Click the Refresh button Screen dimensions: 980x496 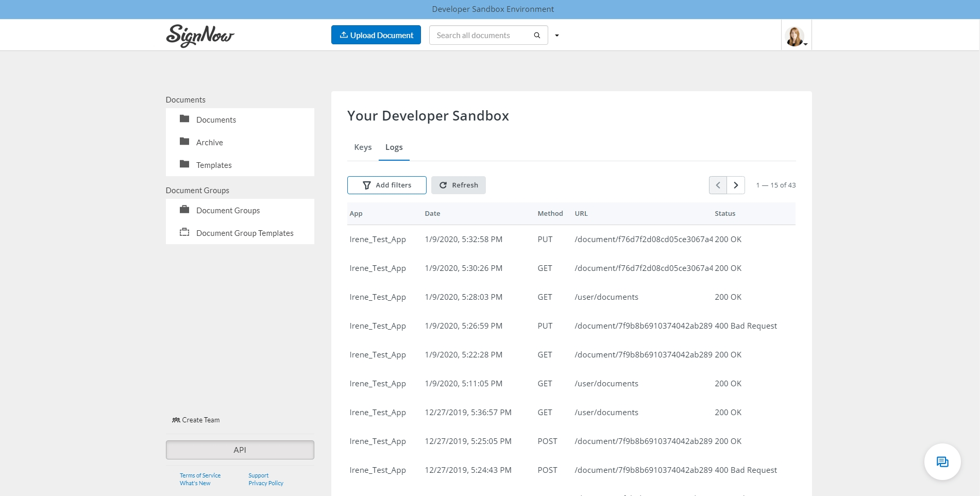point(459,185)
